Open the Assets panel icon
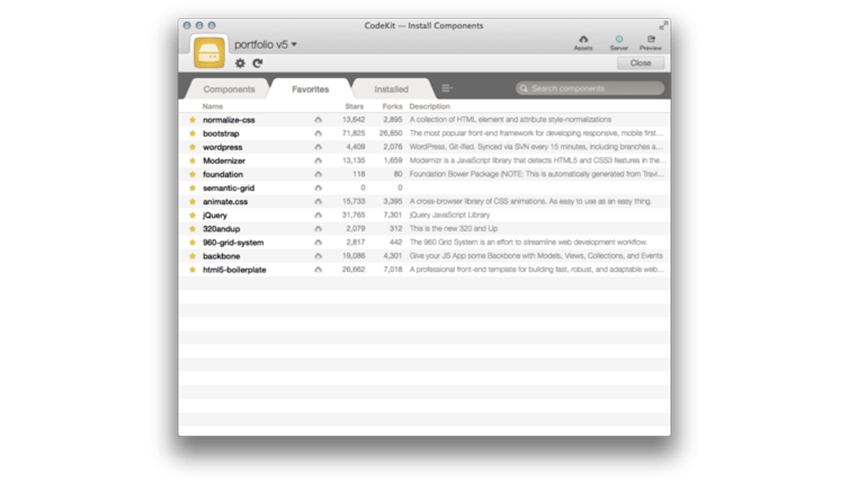Screen dimensions: 850x480 click(583, 40)
